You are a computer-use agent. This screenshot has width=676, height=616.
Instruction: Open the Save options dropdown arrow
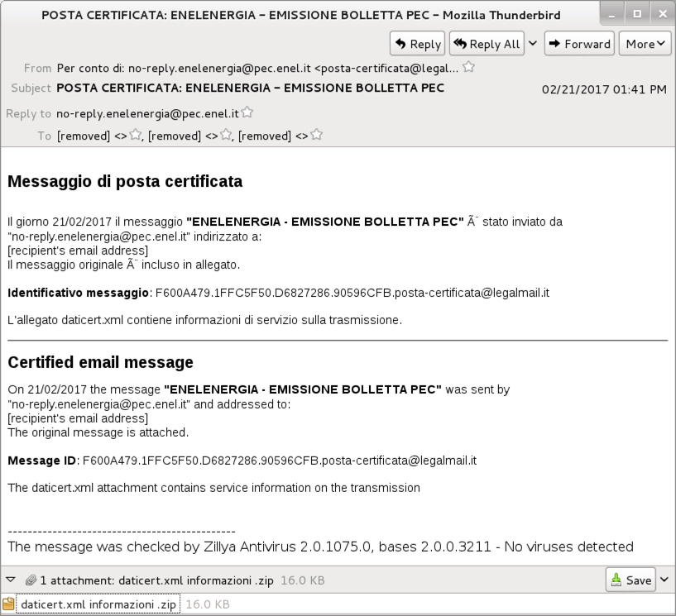point(664,580)
